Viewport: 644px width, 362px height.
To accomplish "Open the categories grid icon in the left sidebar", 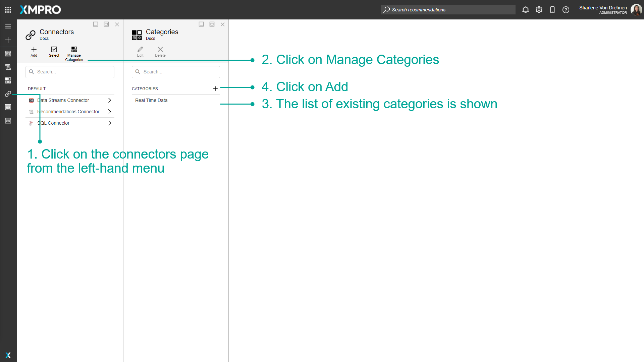I will pos(8,80).
